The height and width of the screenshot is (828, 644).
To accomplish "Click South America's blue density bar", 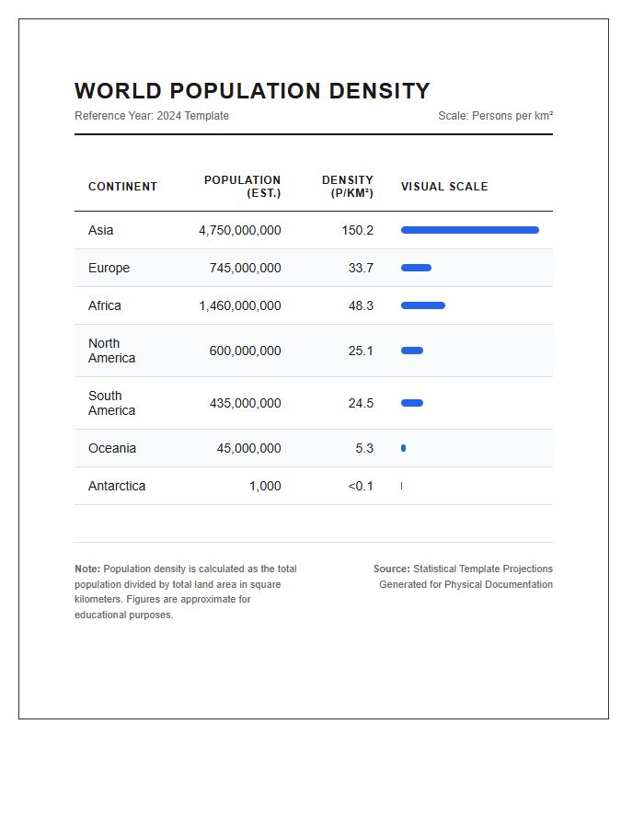I will (412, 403).
